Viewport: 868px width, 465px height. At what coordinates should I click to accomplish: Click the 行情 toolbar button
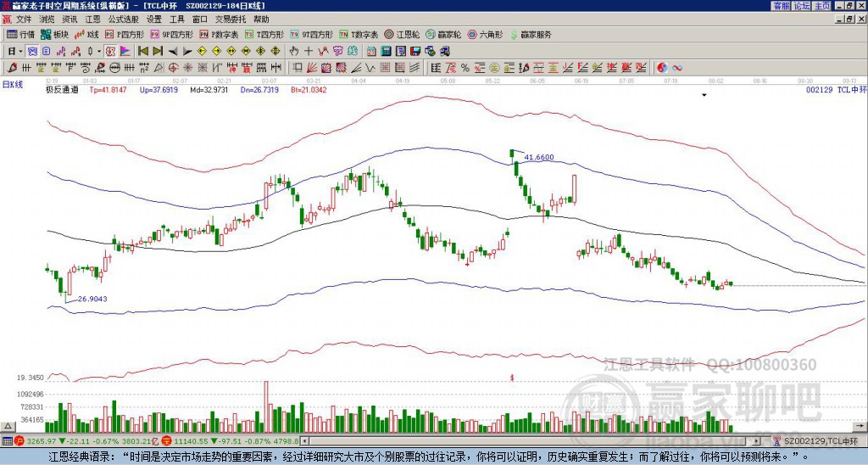(21, 34)
